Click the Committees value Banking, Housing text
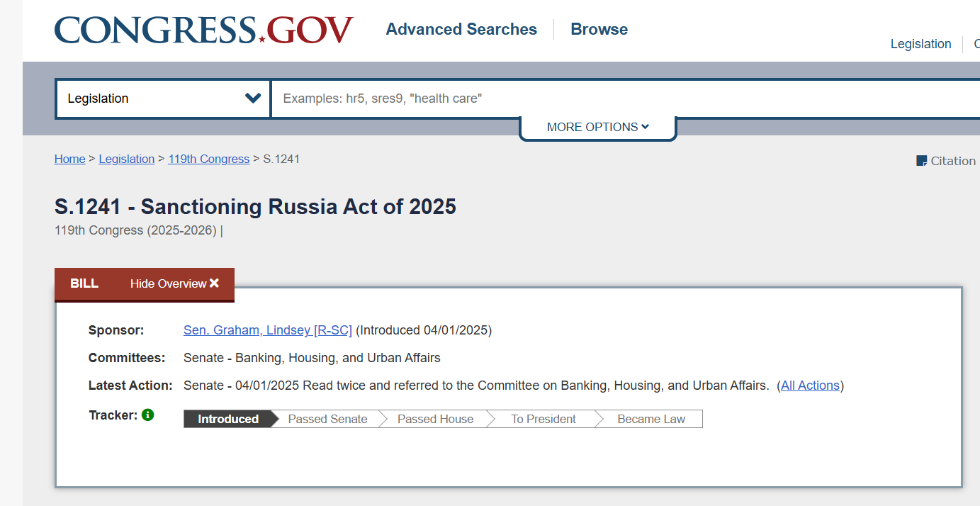Screen dimensions: 980x506 tap(312, 359)
